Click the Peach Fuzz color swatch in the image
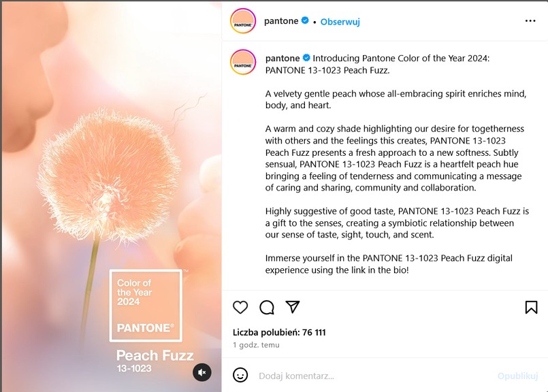 [146, 304]
